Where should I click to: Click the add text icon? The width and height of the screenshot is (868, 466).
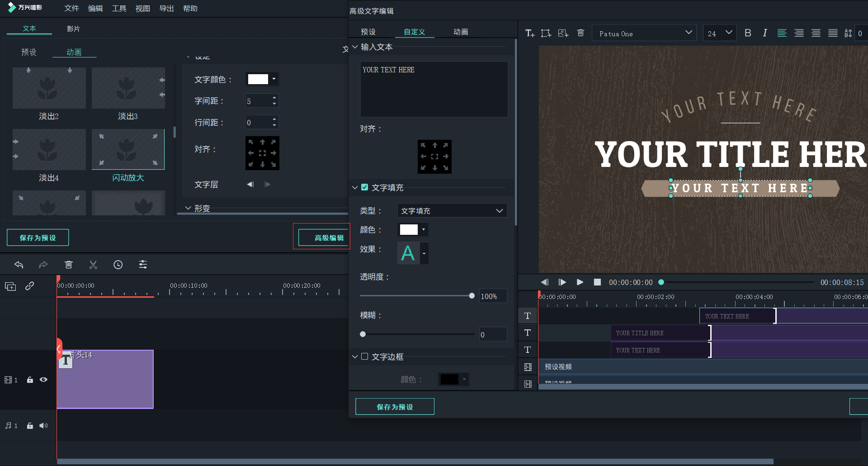point(529,33)
